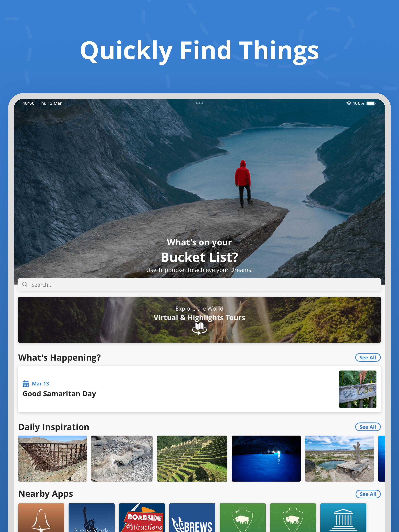This screenshot has height=532, width=399.
Task: Tap the 18:56 clock in status bar
Action: 29,103
